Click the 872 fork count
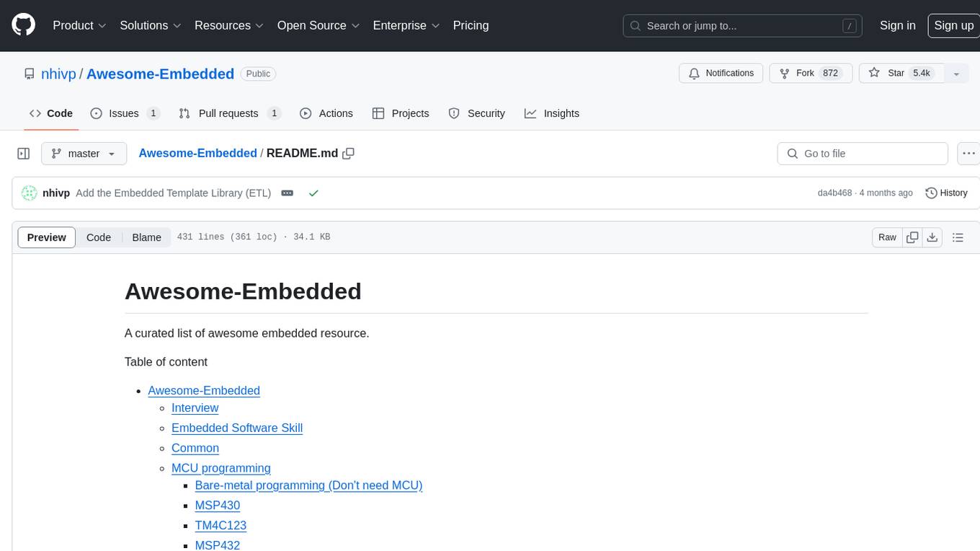 pyautogui.click(x=830, y=74)
